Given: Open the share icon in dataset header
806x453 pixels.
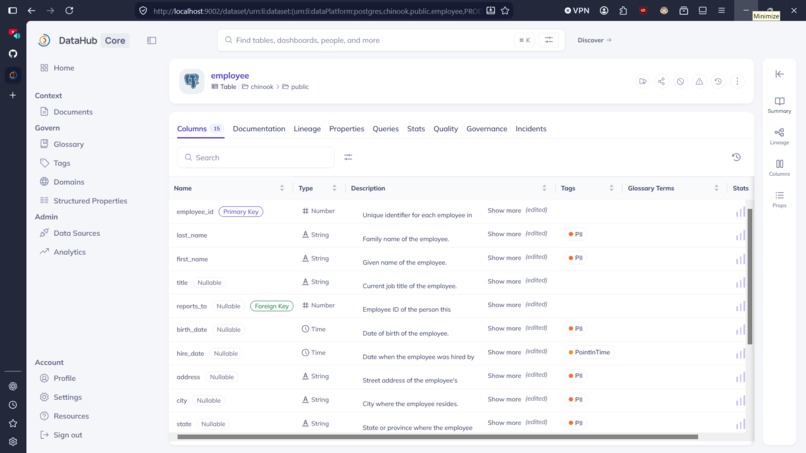Looking at the screenshot, I should [x=662, y=81].
